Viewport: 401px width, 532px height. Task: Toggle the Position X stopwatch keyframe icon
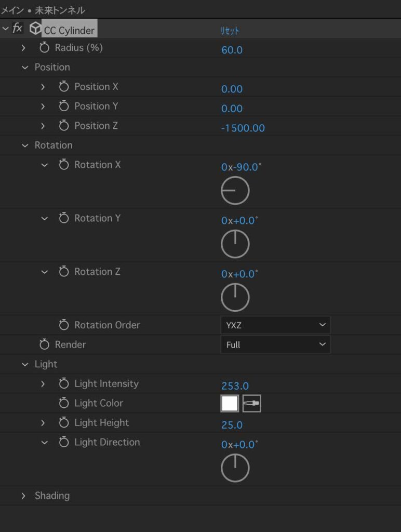[64, 87]
